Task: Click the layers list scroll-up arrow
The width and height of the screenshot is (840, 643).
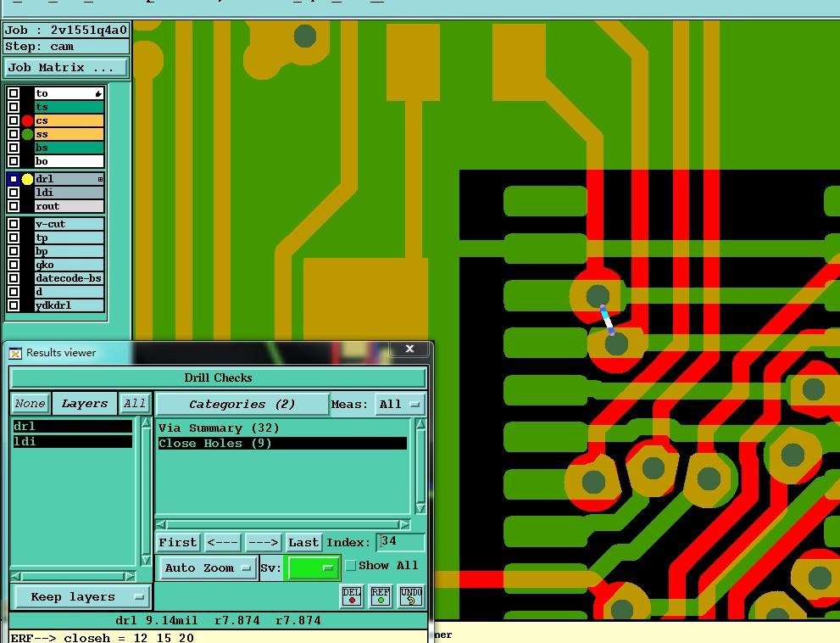Action: click(146, 422)
